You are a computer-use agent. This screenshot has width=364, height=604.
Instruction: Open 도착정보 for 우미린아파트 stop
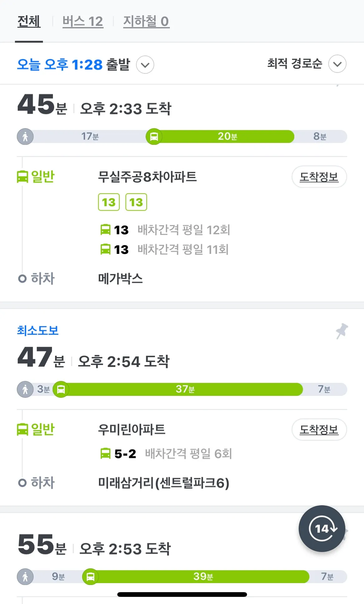[319, 430]
